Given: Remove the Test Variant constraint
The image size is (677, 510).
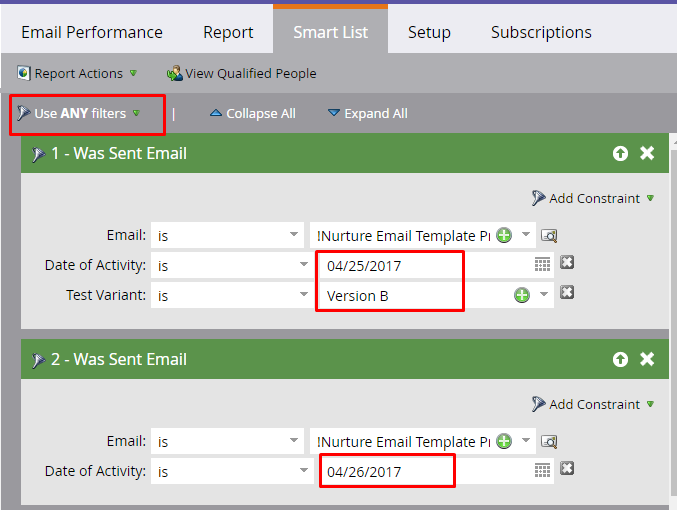Looking at the screenshot, I should point(567,293).
